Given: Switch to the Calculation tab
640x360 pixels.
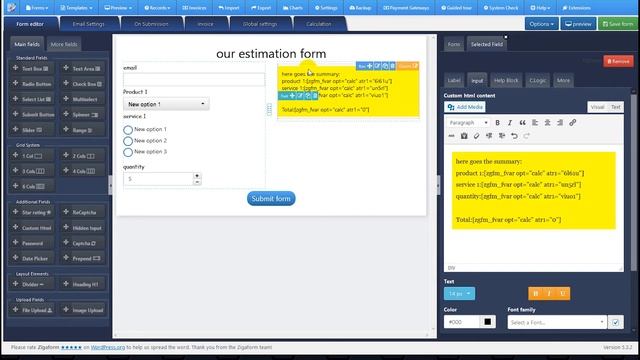Looking at the screenshot, I should (x=319, y=24).
